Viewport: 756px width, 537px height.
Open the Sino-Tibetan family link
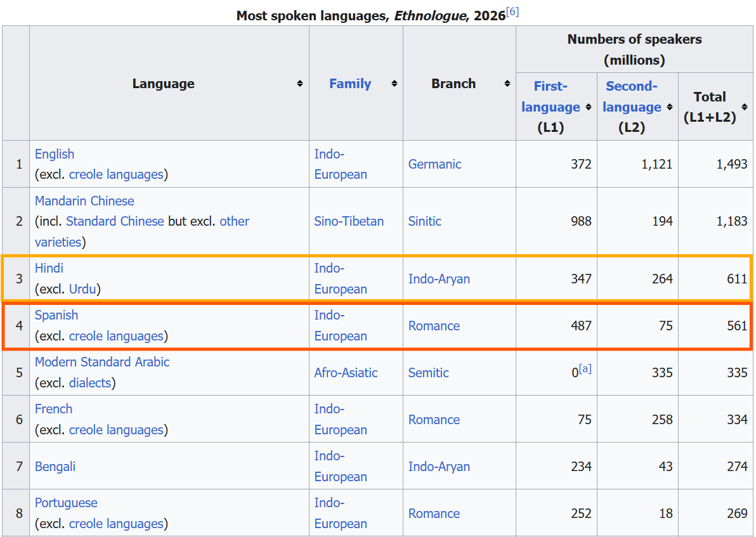tap(349, 221)
